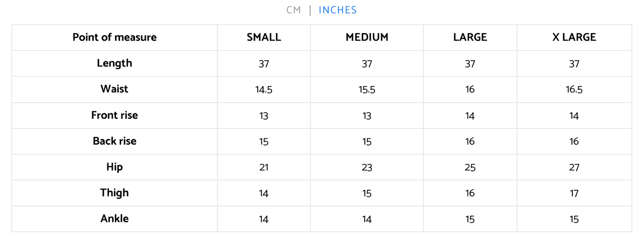Click the Waist row label
The image size is (644, 250).
coord(115,89)
